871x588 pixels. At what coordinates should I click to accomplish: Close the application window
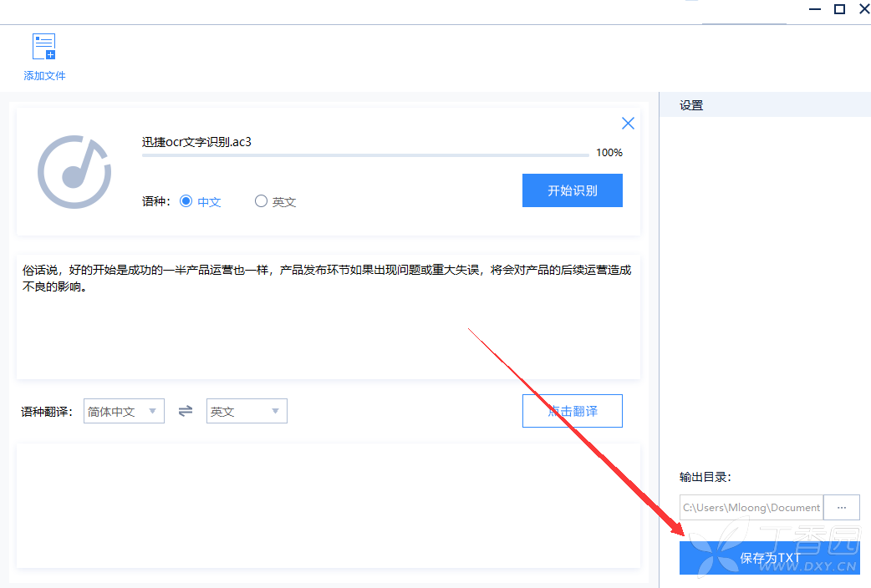pyautogui.click(x=865, y=9)
